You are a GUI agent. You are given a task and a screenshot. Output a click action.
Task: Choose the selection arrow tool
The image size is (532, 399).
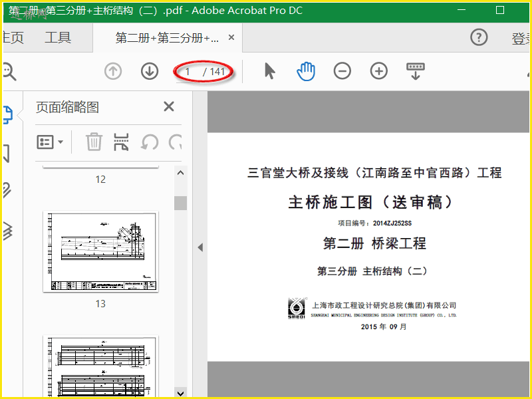(x=270, y=71)
